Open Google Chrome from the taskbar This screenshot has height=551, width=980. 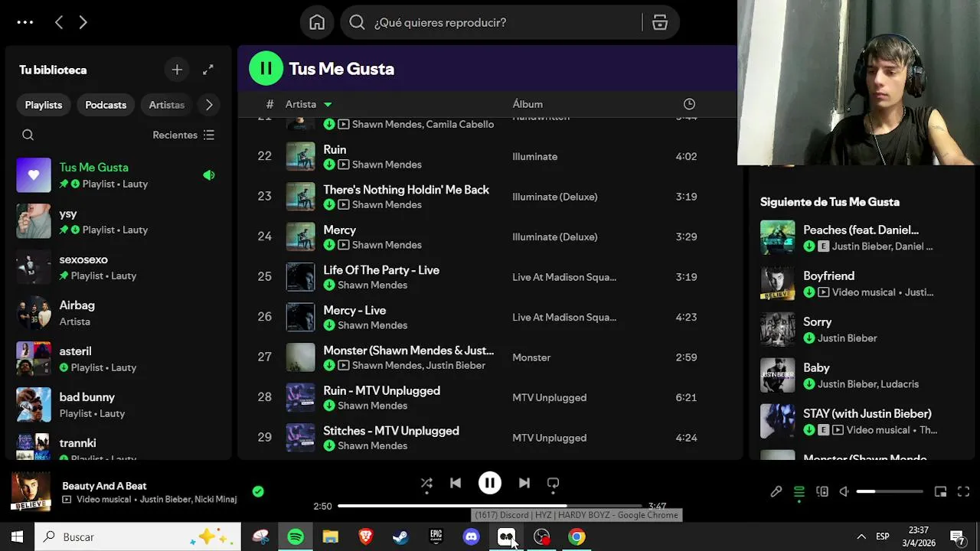pyautogui.click(x=577, y=537)
